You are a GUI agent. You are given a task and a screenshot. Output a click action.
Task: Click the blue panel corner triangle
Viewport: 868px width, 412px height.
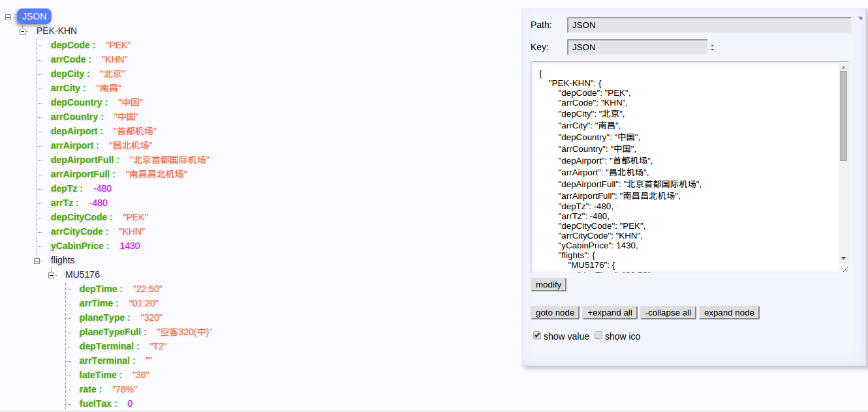[x=860, y=19]
